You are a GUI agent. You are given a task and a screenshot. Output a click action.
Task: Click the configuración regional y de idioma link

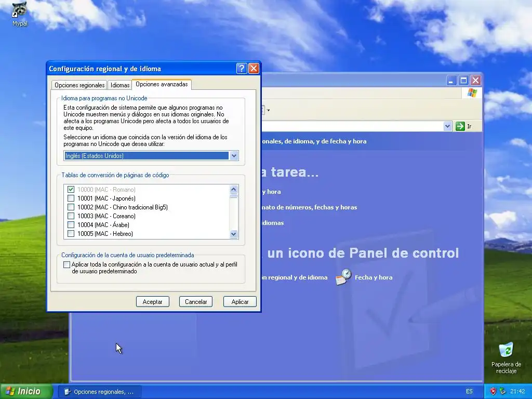coord(295,277)
